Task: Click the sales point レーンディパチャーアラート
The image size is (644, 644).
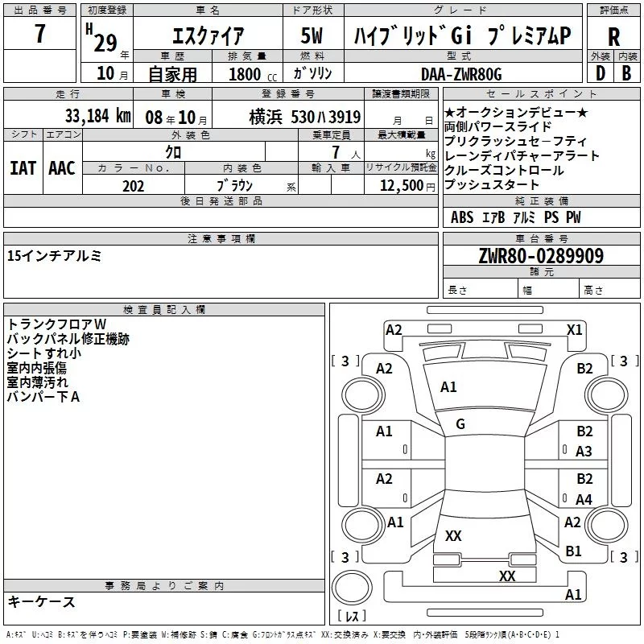Action: coord(522,155)
